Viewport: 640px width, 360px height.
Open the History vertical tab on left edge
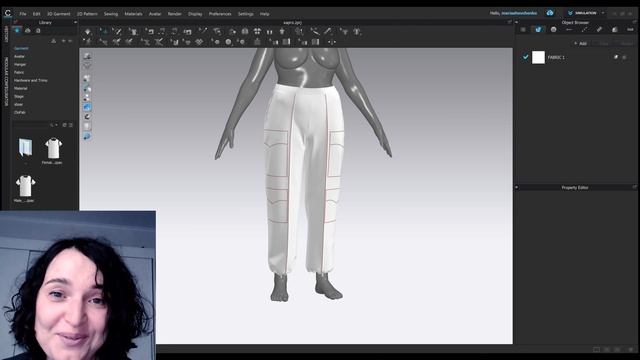pos(6,35)
